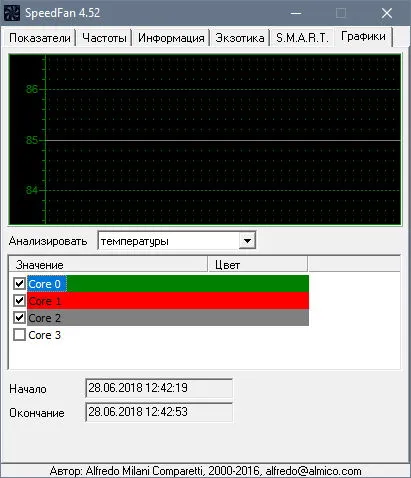This screenshot has height=478, width=411.
Task: Minimize the SpeedFan window
Action: coord(296,13)
